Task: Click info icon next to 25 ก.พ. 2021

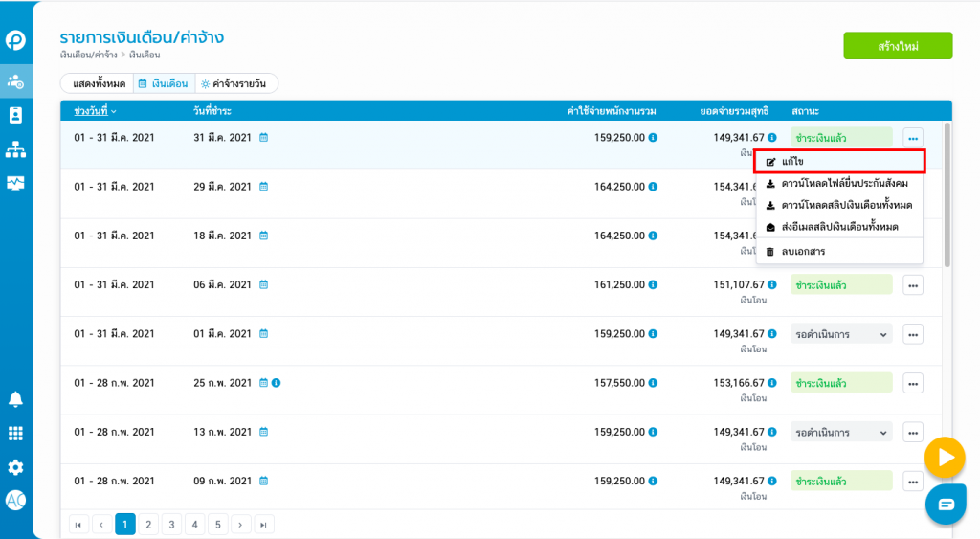Action: [276, 383]
